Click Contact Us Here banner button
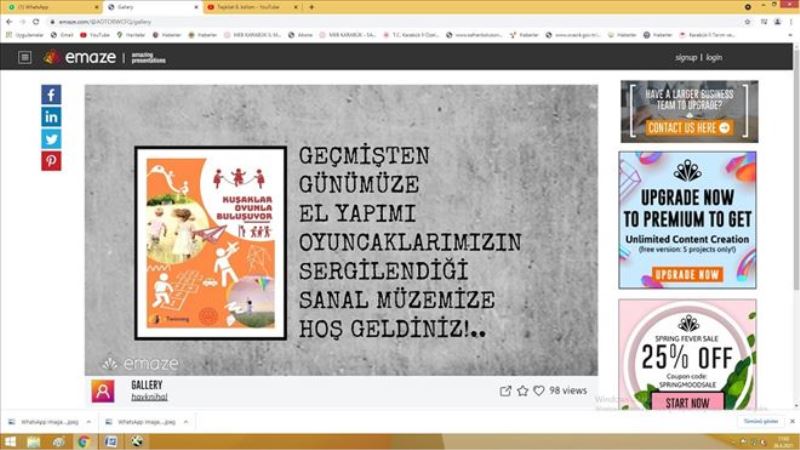This screenshot has height=450, width=800. click(x=689, y=128)
